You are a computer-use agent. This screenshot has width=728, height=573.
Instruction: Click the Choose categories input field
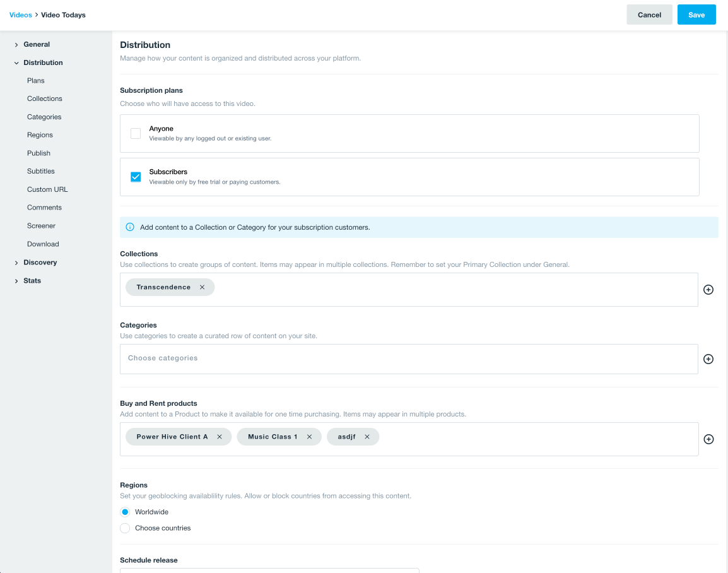[x=409, y=358]
